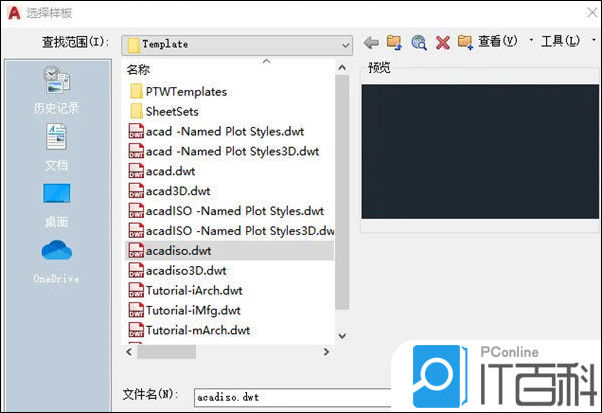Viewport: 602px width, 413px height.
Task: Click the 预览 preview thumbnail area
Action: point(480,152)
